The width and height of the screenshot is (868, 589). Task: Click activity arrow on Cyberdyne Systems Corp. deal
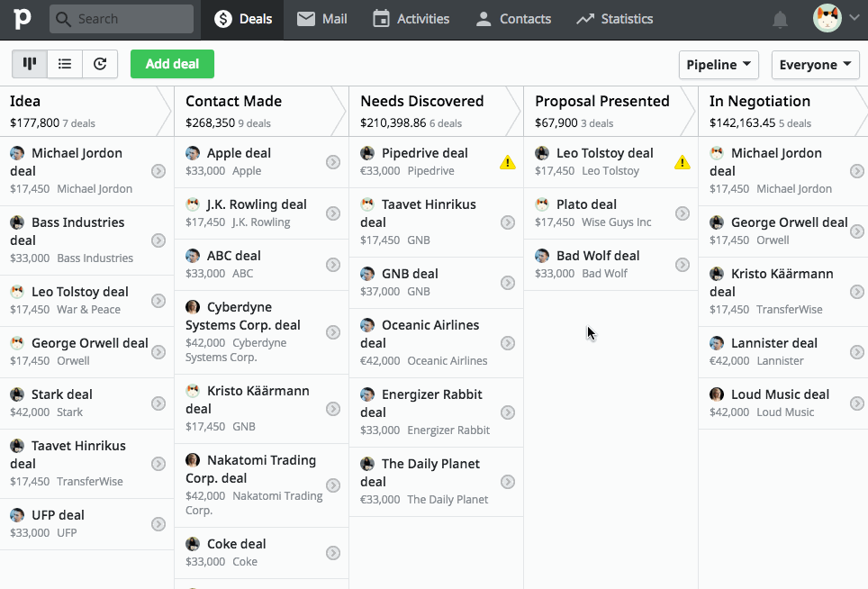333,332
